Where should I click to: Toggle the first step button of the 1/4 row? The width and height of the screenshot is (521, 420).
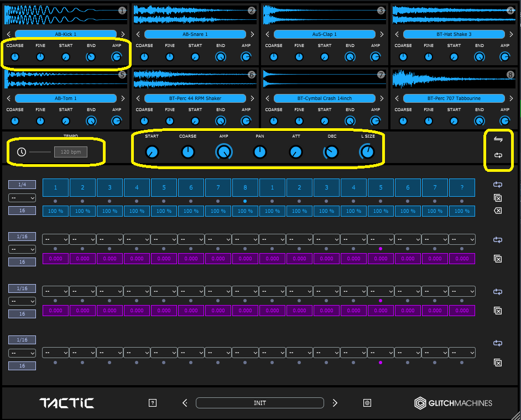pos(55,187)
